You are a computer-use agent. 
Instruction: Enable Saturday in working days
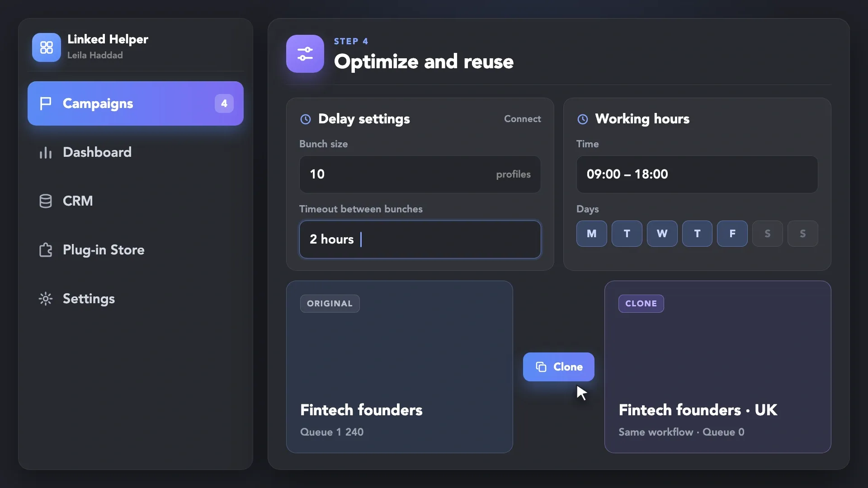click(x=768, y=234)
